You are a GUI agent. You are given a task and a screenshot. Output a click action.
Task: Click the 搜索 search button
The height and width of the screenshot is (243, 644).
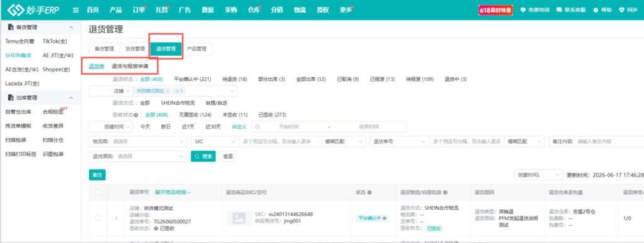pyautogui.click(x=203, y=156)
